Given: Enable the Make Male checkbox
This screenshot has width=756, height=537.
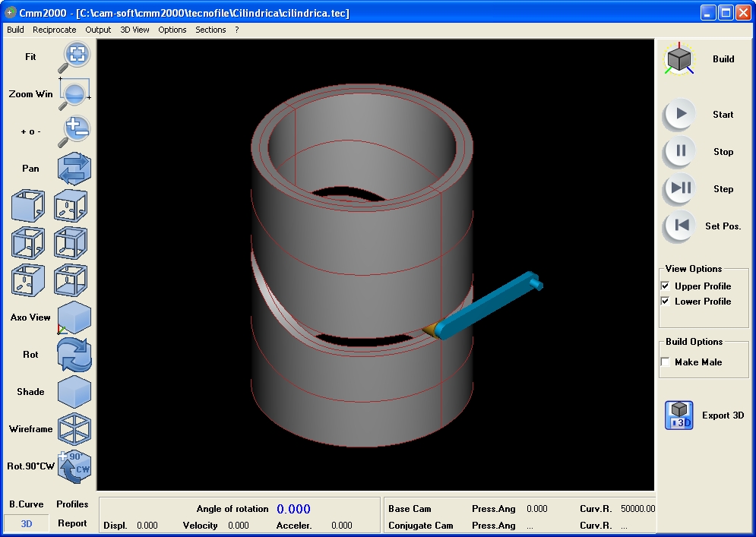Looking at the screenshot, I should click(666, 362).
